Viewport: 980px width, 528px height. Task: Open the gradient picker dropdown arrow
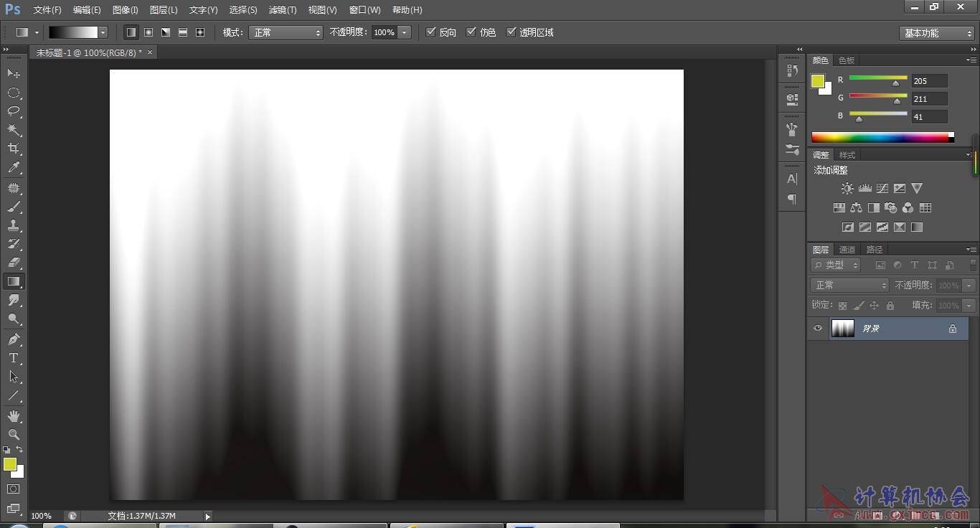click(103, 32)
